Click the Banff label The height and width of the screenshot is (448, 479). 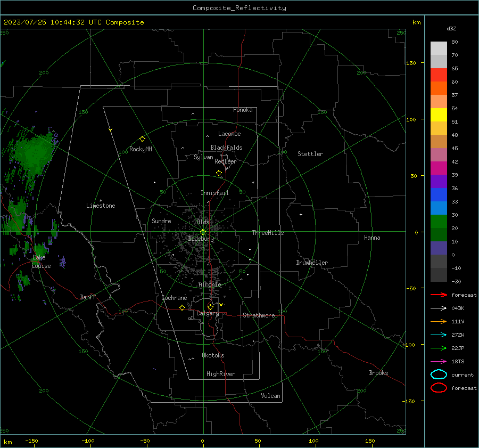point(88,297)
